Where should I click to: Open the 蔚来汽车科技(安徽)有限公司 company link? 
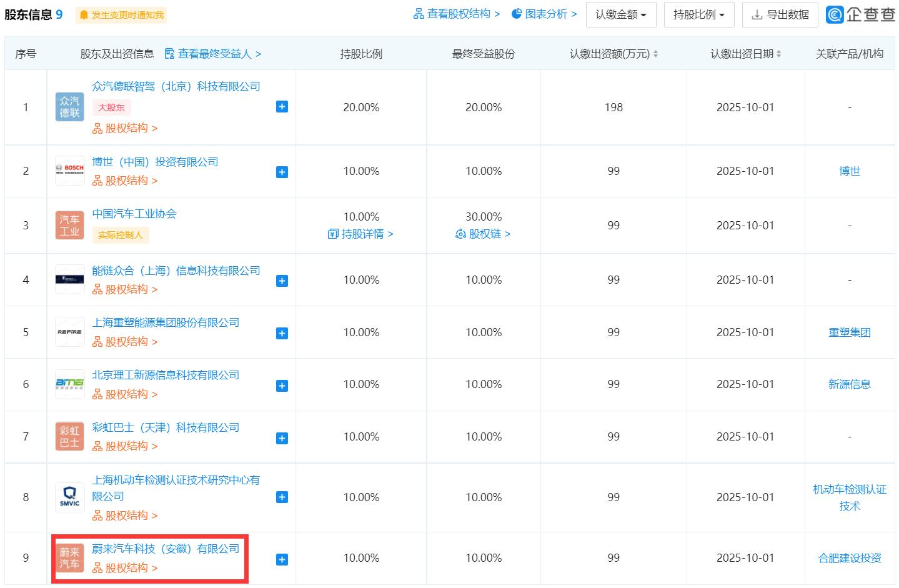tap(166, 549)
